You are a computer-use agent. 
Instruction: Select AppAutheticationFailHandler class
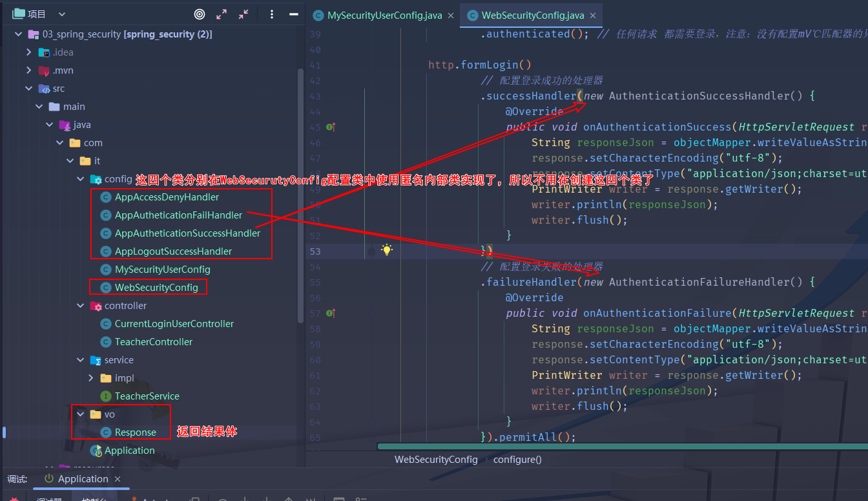(x=178, y=215)
